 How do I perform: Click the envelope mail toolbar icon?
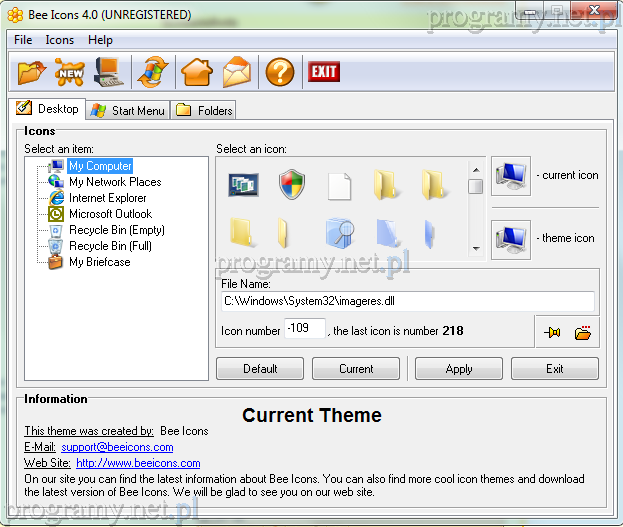pyautogui.click(x=237, y=72)
